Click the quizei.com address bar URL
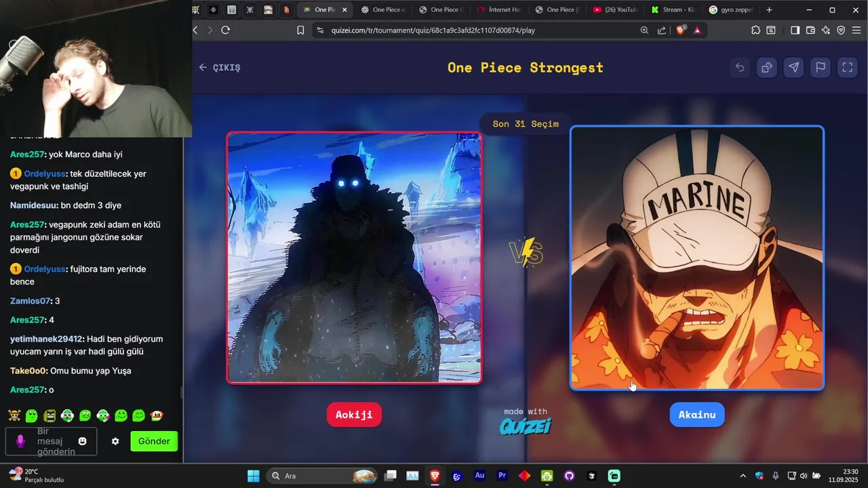 click(433, 30)
